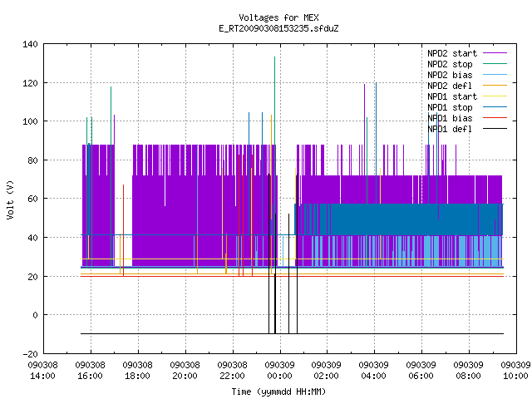Click the dark blue NPD1 stop legend line
Image resolution: width=532 pixels, height=399 pixels.
(495, 107)
